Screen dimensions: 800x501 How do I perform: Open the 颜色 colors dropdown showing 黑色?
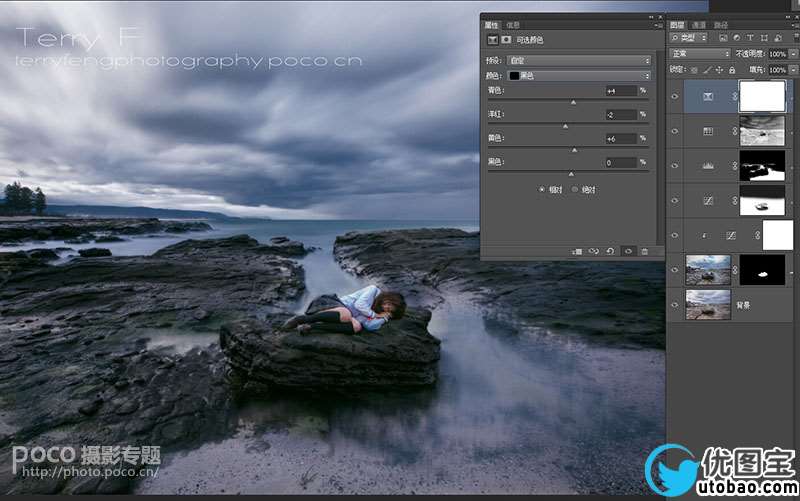coord(579,76)
